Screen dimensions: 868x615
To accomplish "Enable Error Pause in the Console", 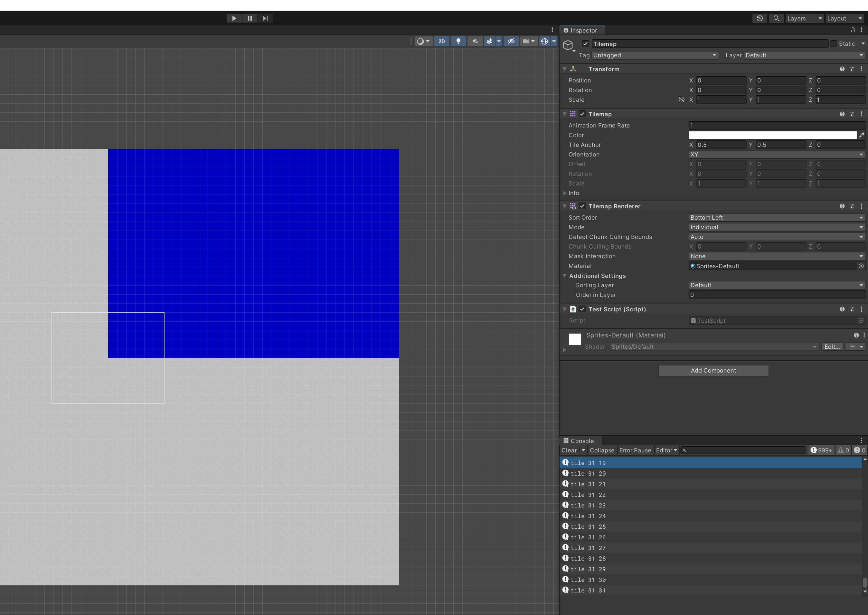I will (x=635, y=450).
